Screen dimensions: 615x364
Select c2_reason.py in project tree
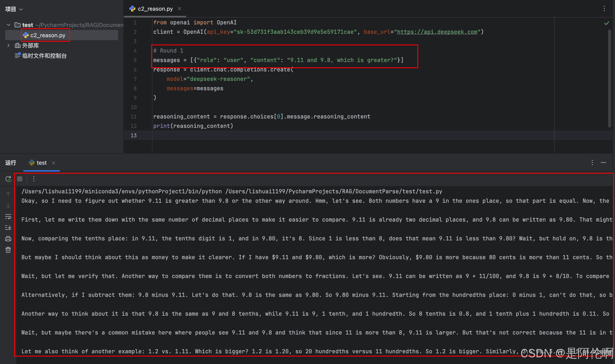click(x=48, y=35)
